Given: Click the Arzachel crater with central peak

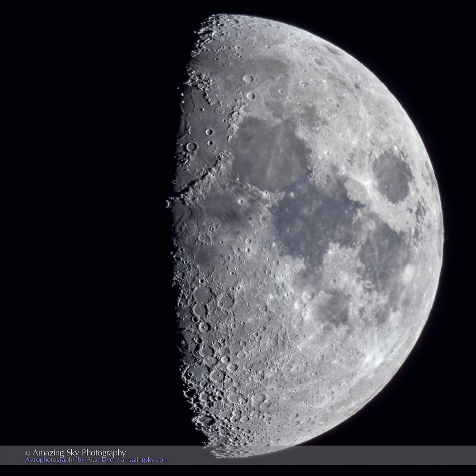Looking at the screenshot, I should click(204, 327).
